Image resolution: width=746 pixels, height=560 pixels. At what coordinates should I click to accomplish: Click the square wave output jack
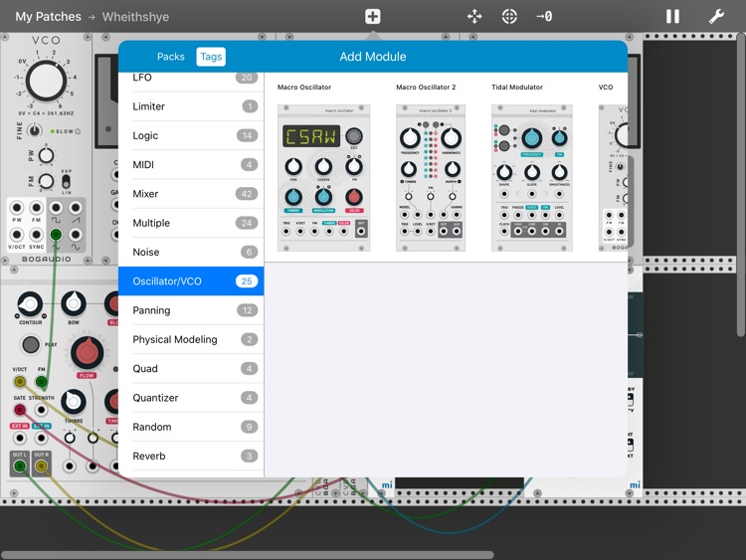pyautogui.click(x=56, y=208)
